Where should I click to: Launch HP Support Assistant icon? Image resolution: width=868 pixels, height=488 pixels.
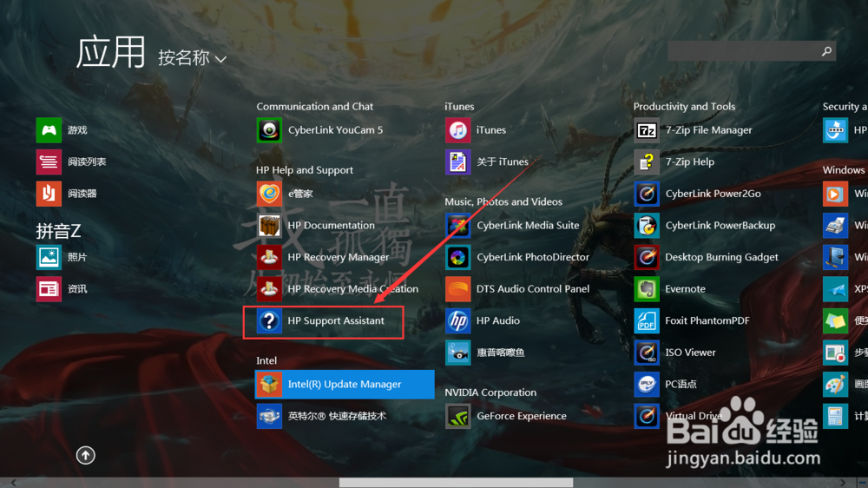269,320
